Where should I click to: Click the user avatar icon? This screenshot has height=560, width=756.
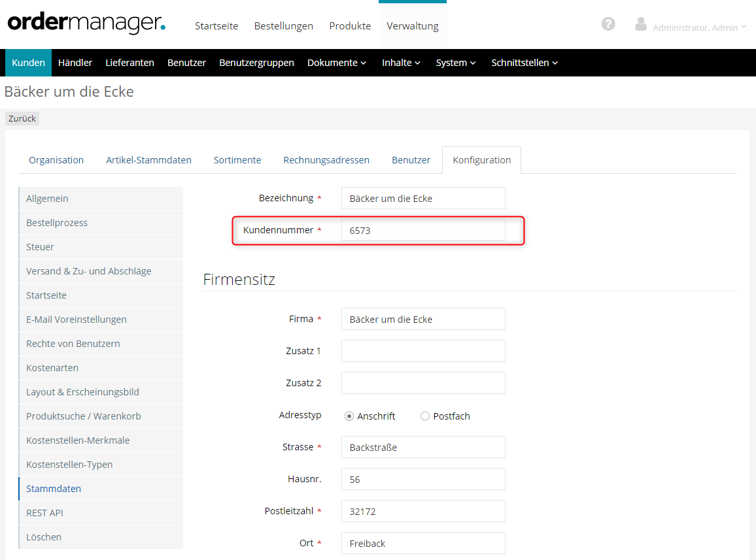coord(641,24)
